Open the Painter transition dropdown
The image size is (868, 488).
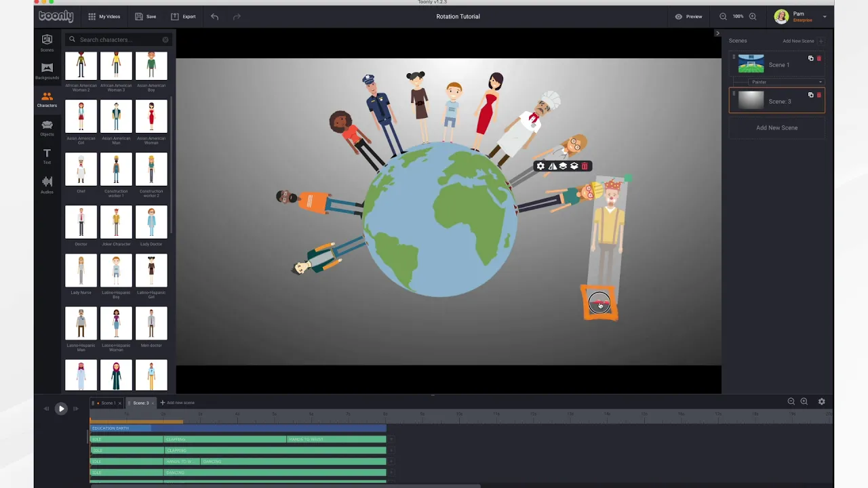tap(787, 82)
